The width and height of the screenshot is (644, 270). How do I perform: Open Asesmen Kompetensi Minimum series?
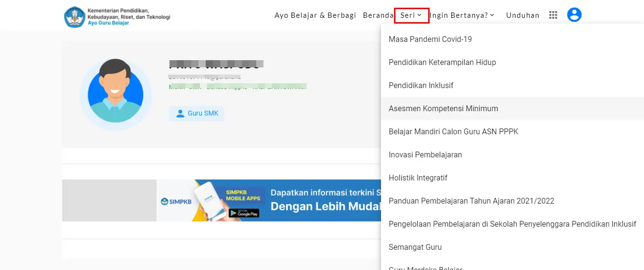[x=443, y=109]
